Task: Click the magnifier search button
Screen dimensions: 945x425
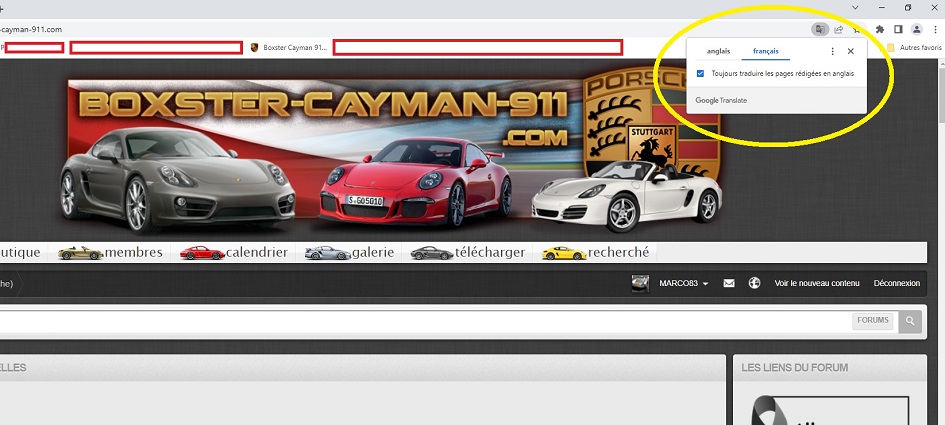Action: click(x=910, y=322)
